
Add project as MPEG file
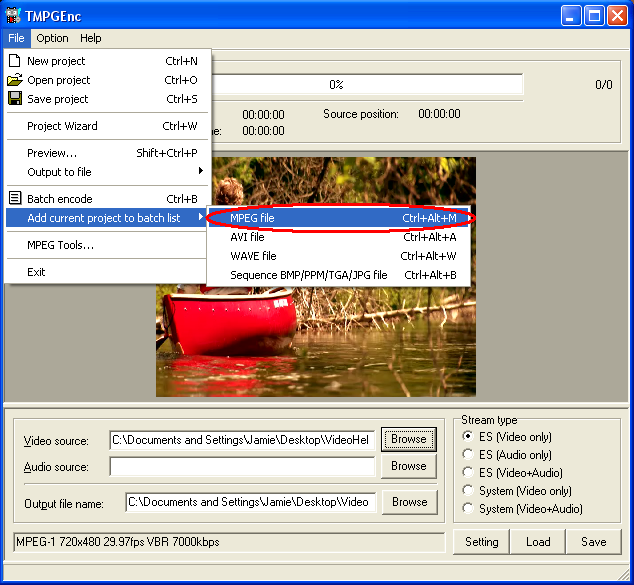[339, 218]
